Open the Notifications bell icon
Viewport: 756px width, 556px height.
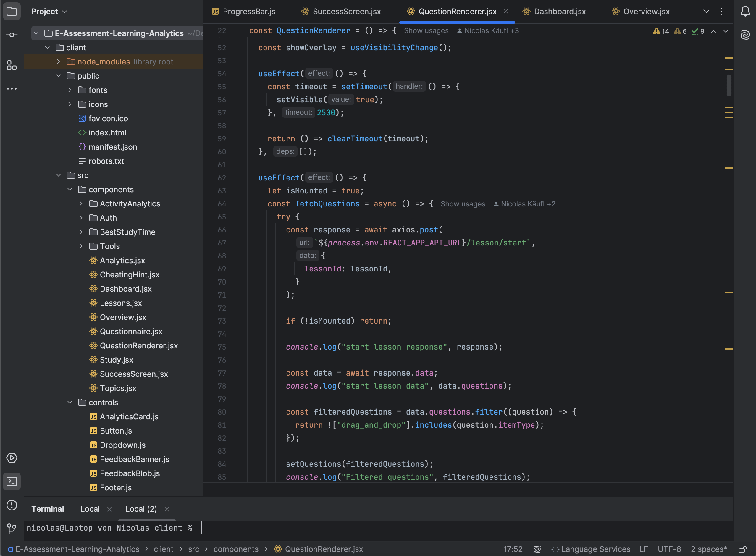tap(745, 12)
